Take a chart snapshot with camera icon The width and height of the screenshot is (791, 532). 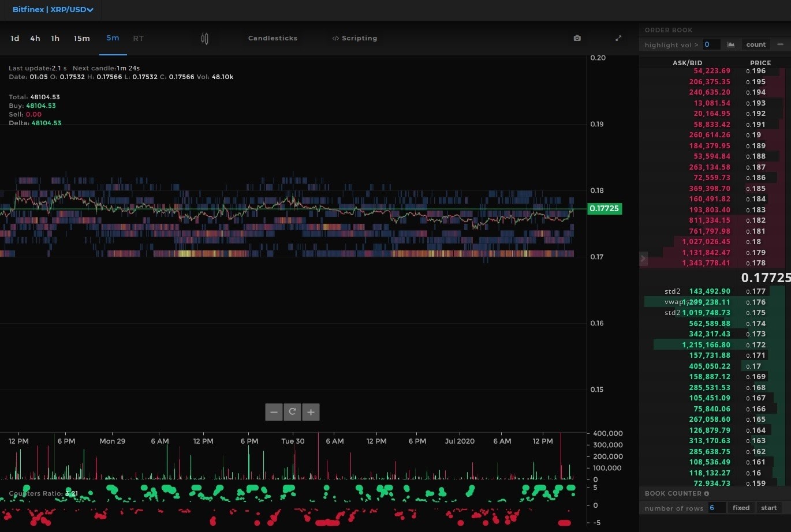point(577,38)
